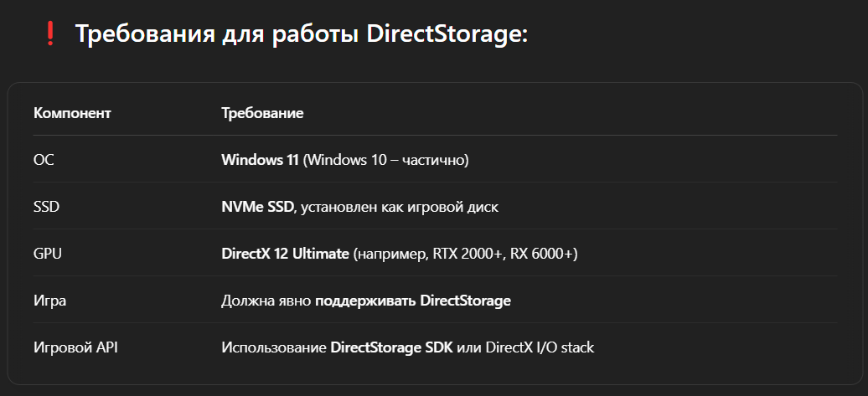Click the "RX 6000+" example text
This screenshot has height=396, width=868.
pyautogui.click(x=542, y=253)
